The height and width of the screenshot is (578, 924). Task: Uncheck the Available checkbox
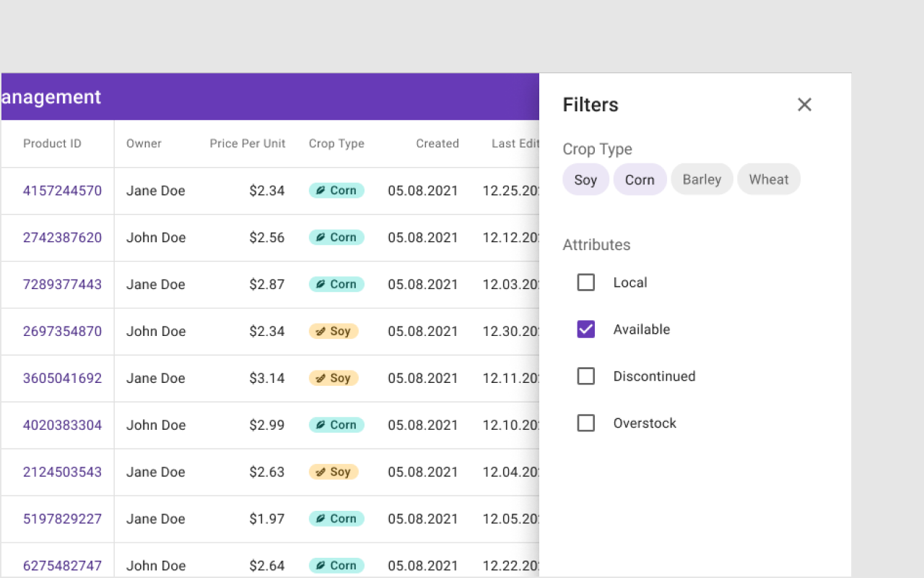click(x=586, y=329)
